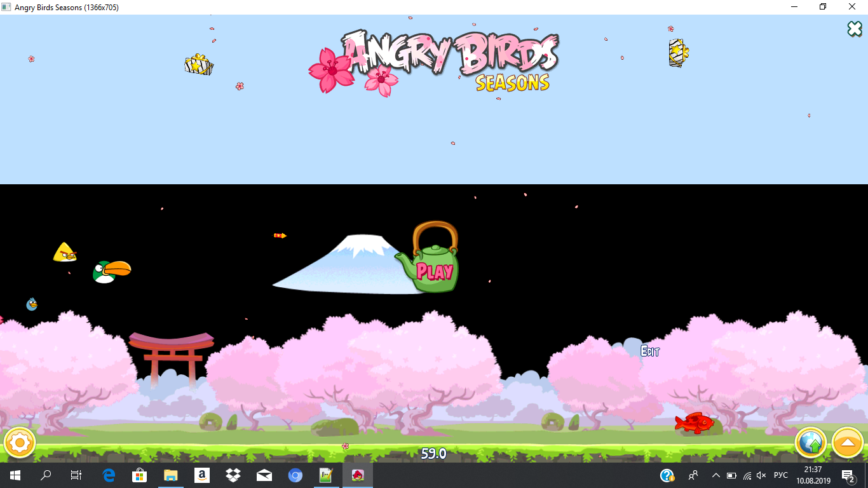This screenshot has height=488, width=868.
Task: Open the Wi-Fi network tray icon
Action: [747, 475]
